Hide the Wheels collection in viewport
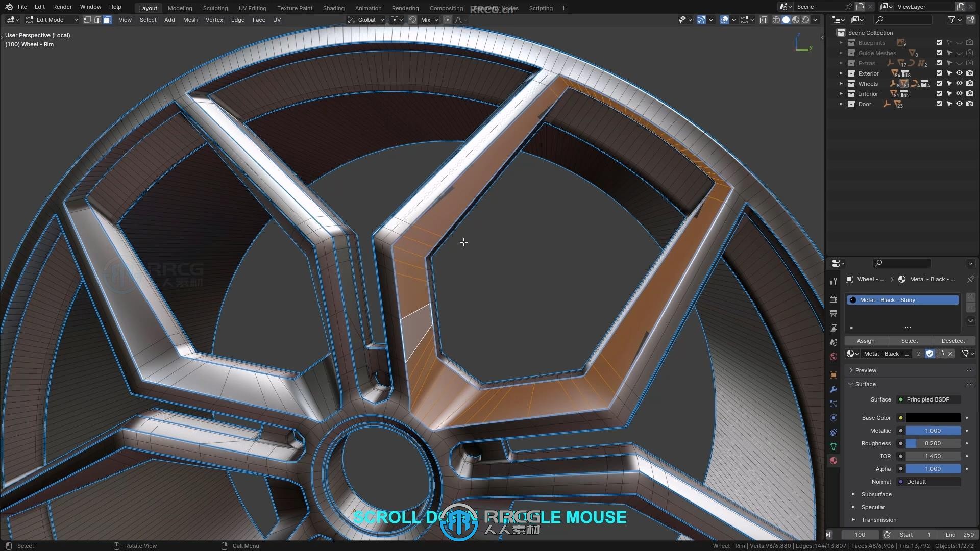Screen dimensions: 980x551 (x=959, y=84)
